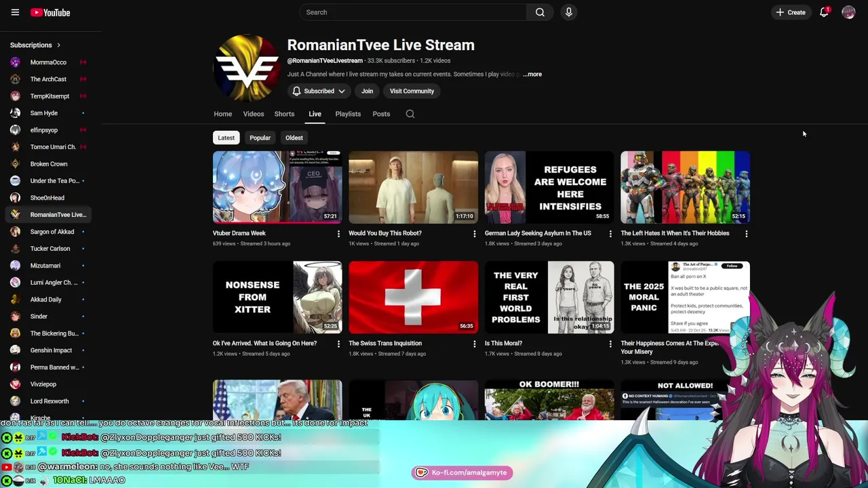The width and height of the screenshot is (868, 488).
Task: Search within channel magnifier icon
Action: tap(410, 114)
